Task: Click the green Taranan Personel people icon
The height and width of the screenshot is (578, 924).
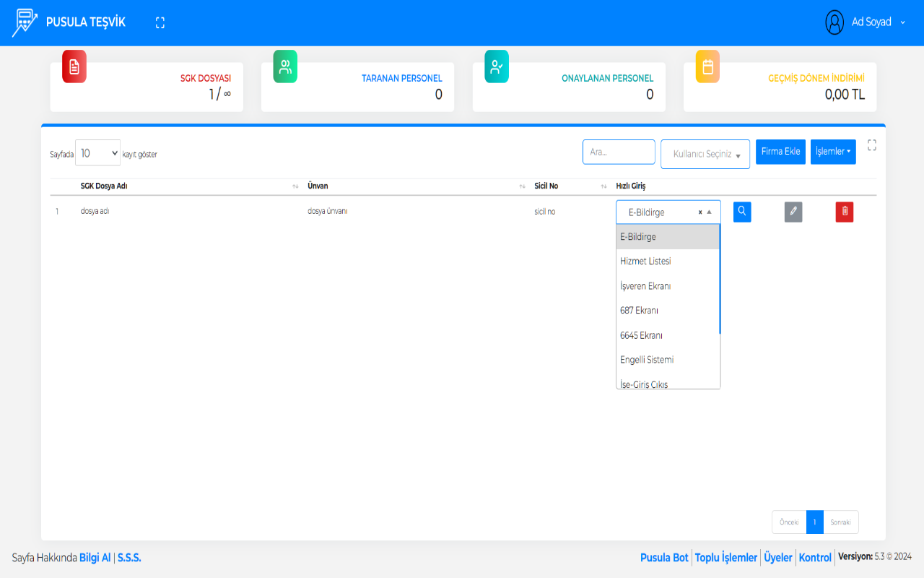Action: [285, 66]
